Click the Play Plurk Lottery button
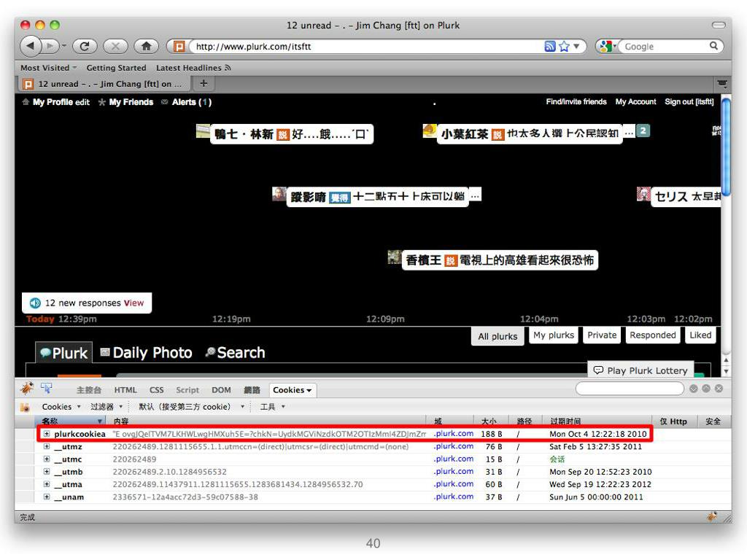This screenshot has width=747, height=560. click(640, 370)
